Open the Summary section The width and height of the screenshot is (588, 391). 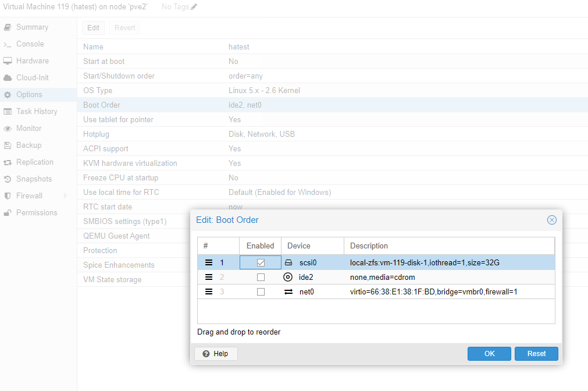[x=38, y=27]
